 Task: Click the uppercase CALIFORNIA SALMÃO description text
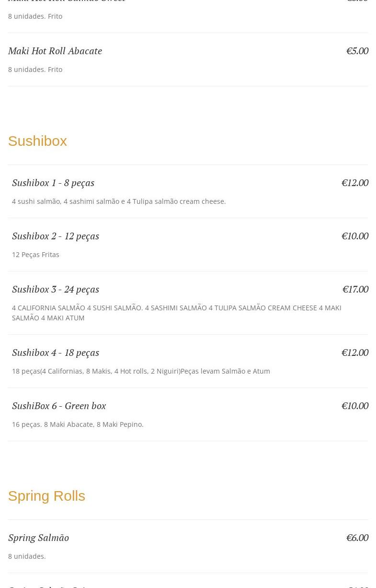(x=176, y=313)
